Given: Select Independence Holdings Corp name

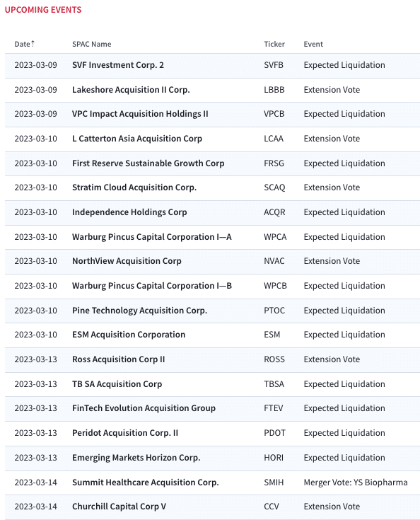Looking at the screenshot, I should (x=129, y=212).
